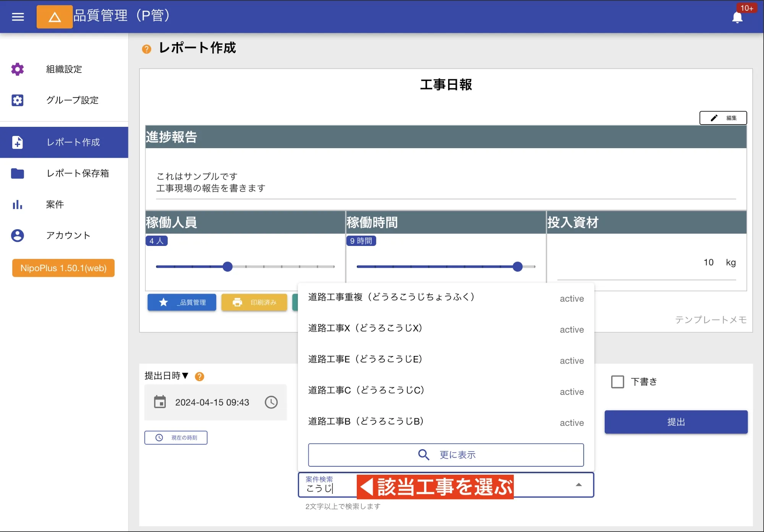Click the アカウント person icon in sidebar

18,236
